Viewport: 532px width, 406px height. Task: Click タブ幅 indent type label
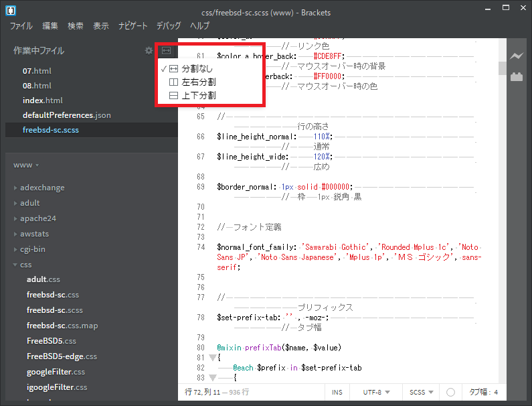(480, 392)
